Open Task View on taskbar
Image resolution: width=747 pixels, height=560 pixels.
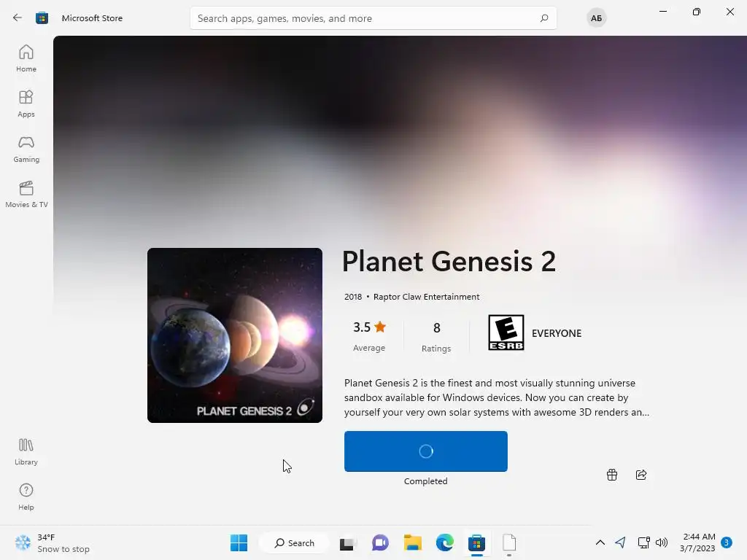click(x=348, y=542)
